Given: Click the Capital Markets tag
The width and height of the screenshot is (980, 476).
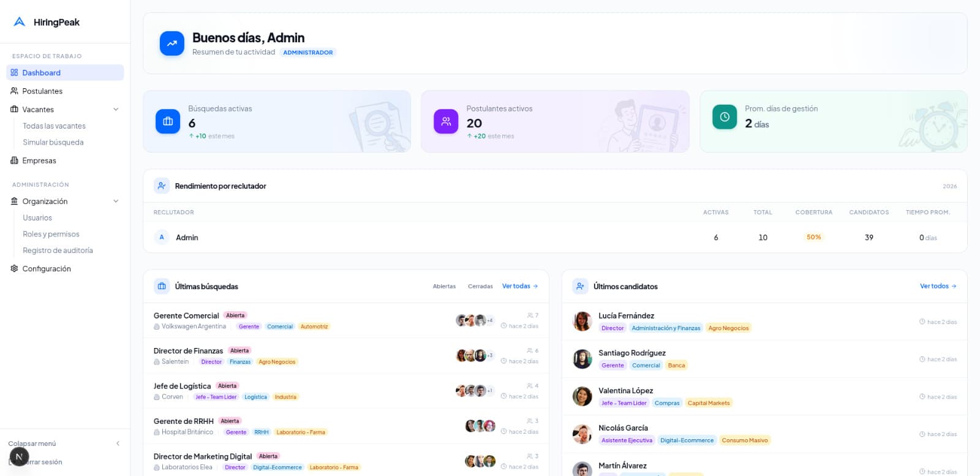Looking at the screenshot, I should [x=709, y=403].
